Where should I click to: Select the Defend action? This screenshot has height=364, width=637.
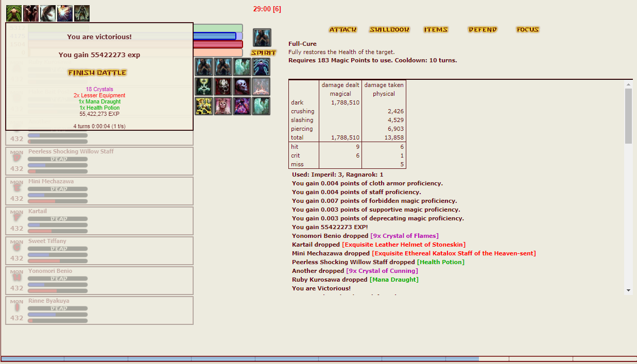483,30
